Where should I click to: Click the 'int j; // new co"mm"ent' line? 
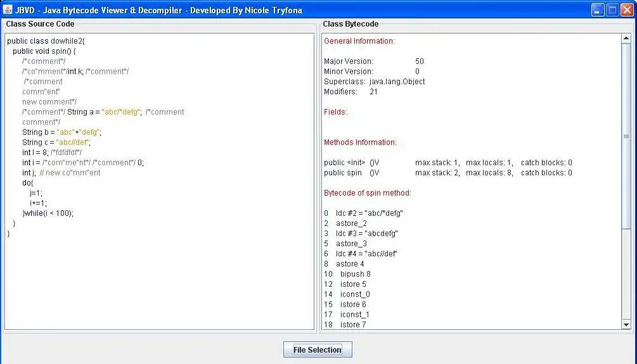pos(61,173)
